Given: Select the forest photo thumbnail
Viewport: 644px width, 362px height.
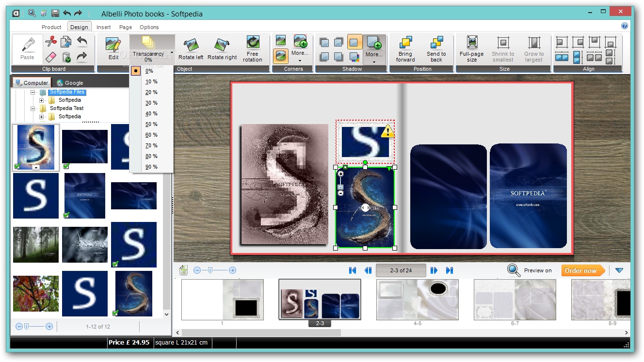Looking at the screenshot, I should pyautogui.click(x=36, y=245).
